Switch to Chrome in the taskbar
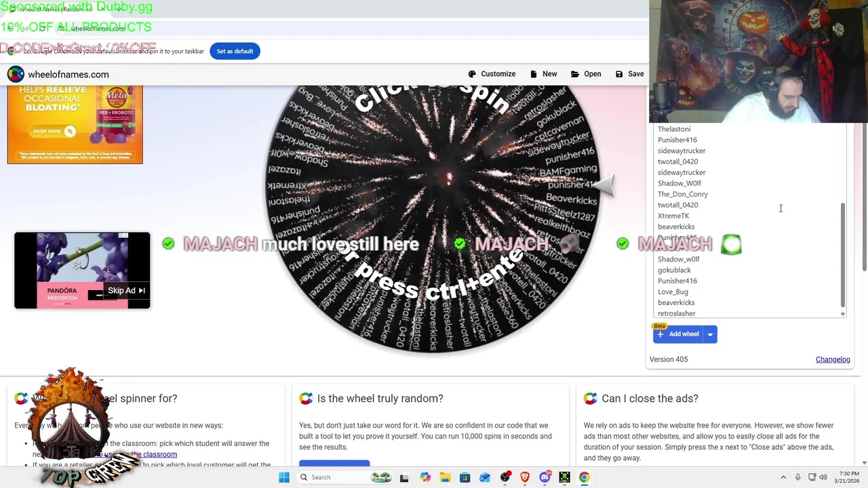 585,477
